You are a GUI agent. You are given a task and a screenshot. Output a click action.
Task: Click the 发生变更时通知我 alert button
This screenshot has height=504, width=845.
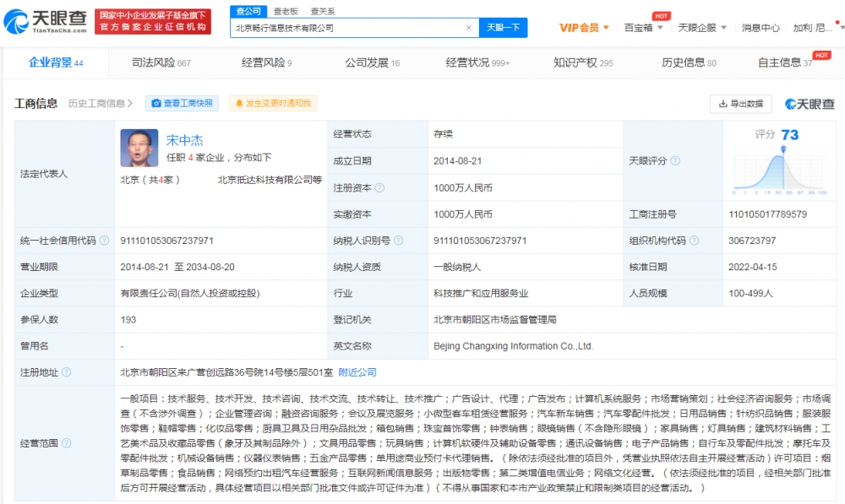click(x=272, y=103)
